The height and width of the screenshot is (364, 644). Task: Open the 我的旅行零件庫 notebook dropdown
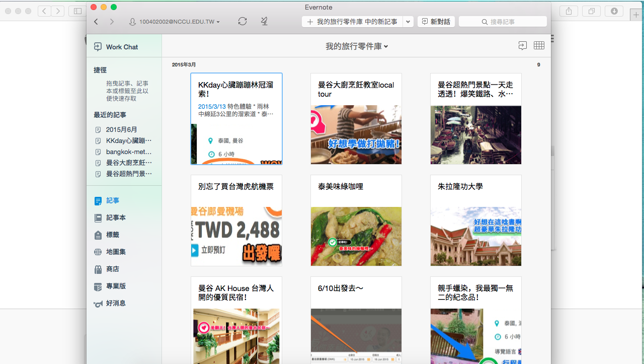(357, 46)
